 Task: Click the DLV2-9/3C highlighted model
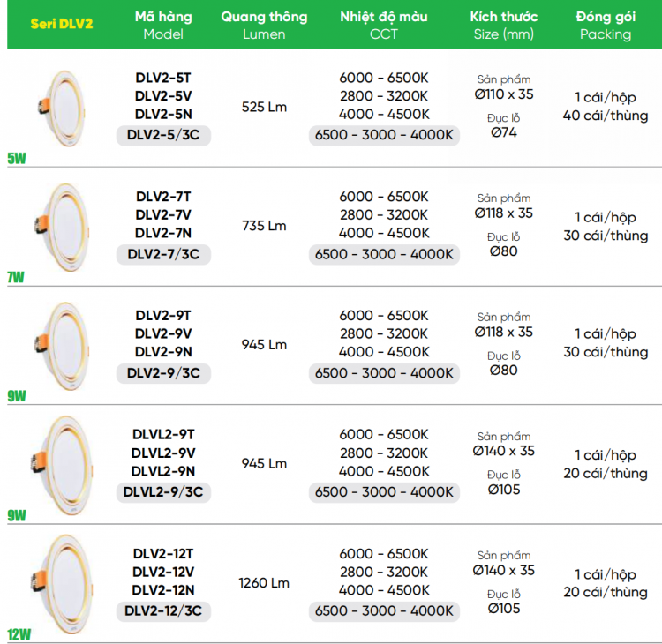point(163,373)
